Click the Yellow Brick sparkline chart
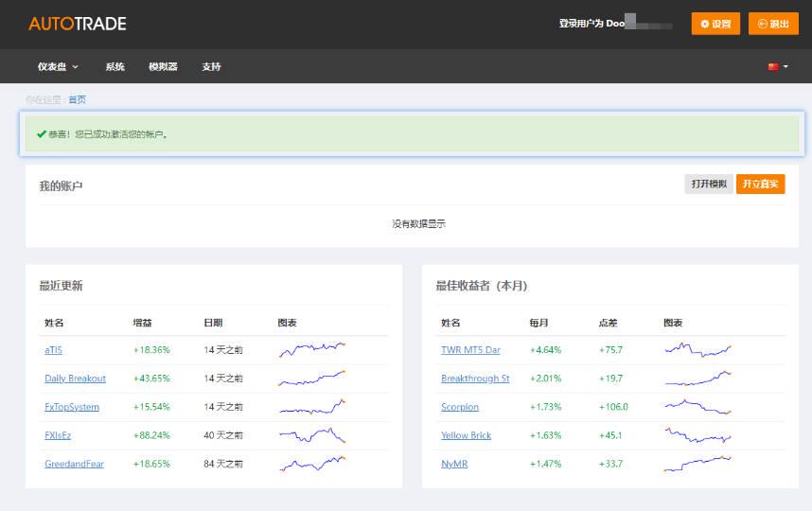Viewport: 812px width, 511px height. [698, 435]
